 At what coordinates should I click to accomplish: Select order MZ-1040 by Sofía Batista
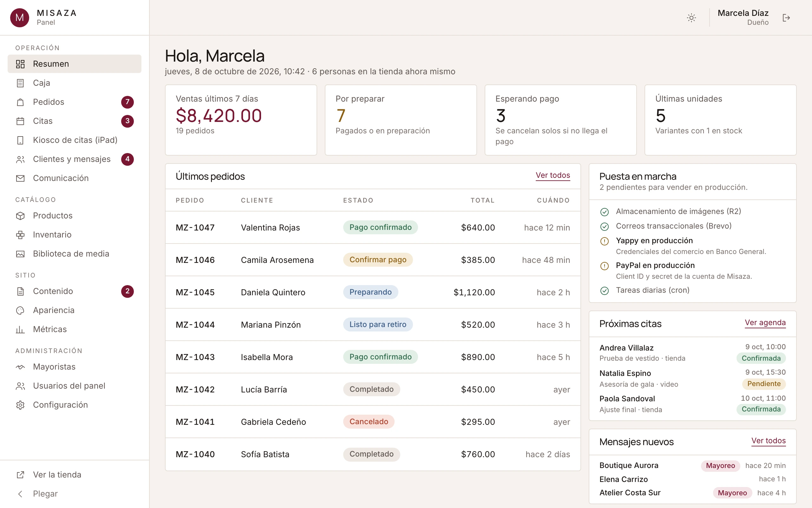coord(373,454)
